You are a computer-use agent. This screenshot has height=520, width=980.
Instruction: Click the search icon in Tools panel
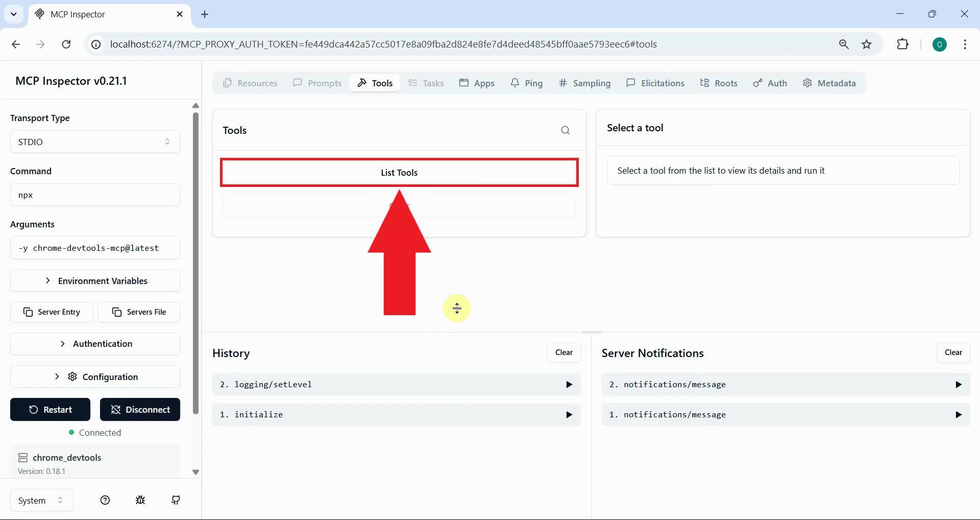tap(566, 130)
